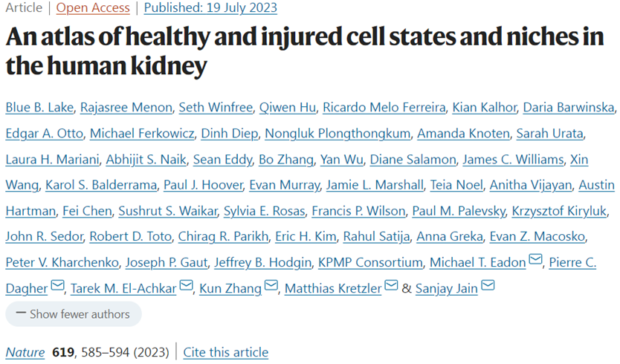View author Peter V. Kharchenko
The width and height of the screenshot is (620, 364).
click(60, 262)
